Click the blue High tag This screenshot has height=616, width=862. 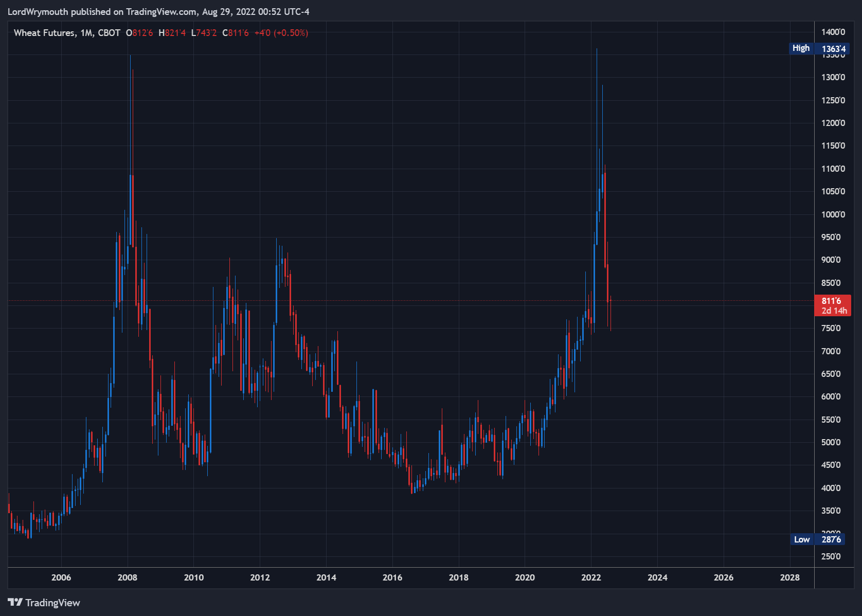click(801, 48)
